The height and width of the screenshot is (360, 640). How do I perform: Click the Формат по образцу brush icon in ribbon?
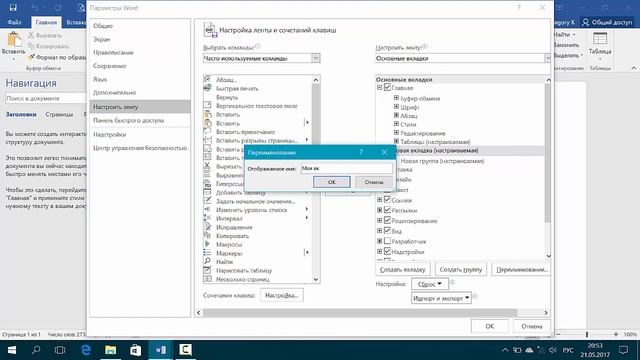[31, 58]
